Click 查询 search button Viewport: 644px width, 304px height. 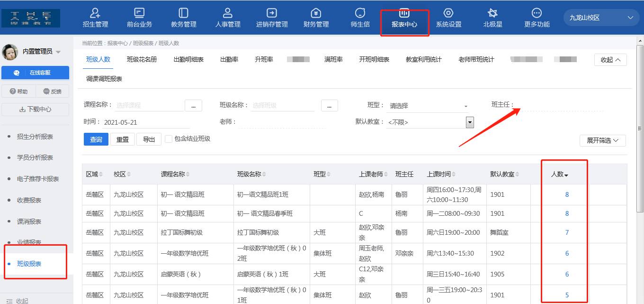96,139
